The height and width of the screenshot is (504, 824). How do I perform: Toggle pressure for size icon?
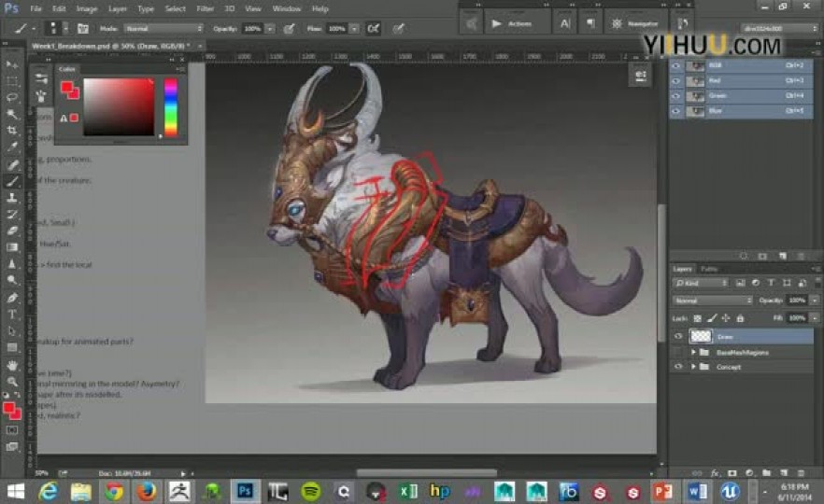tap(399, 28)
